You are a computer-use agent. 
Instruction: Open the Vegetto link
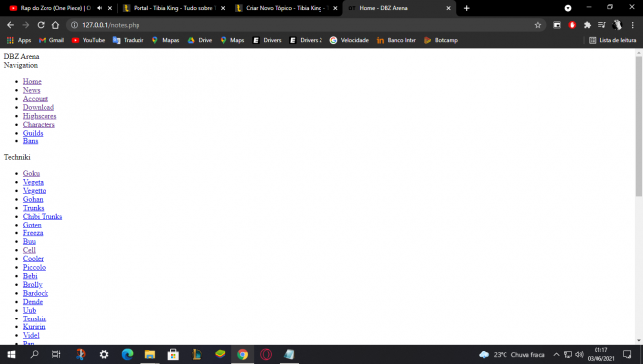coord(34,191)
